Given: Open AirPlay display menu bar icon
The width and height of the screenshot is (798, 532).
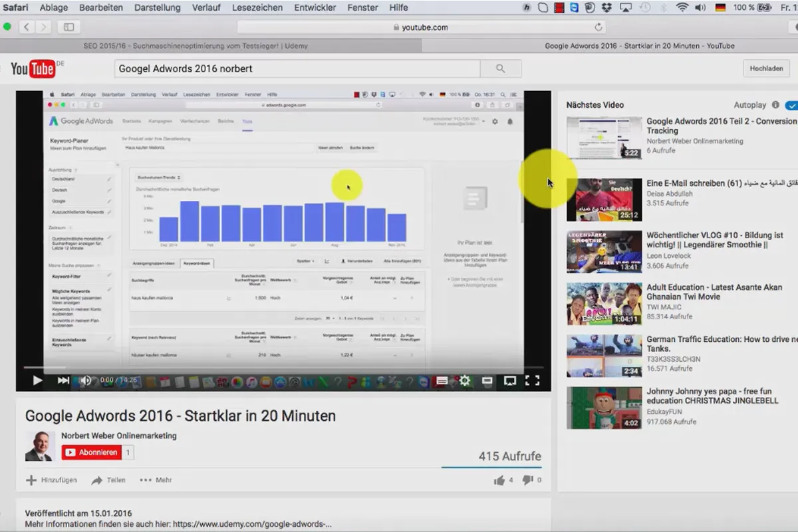Looking at the screenshot, I should click(625, 8).
